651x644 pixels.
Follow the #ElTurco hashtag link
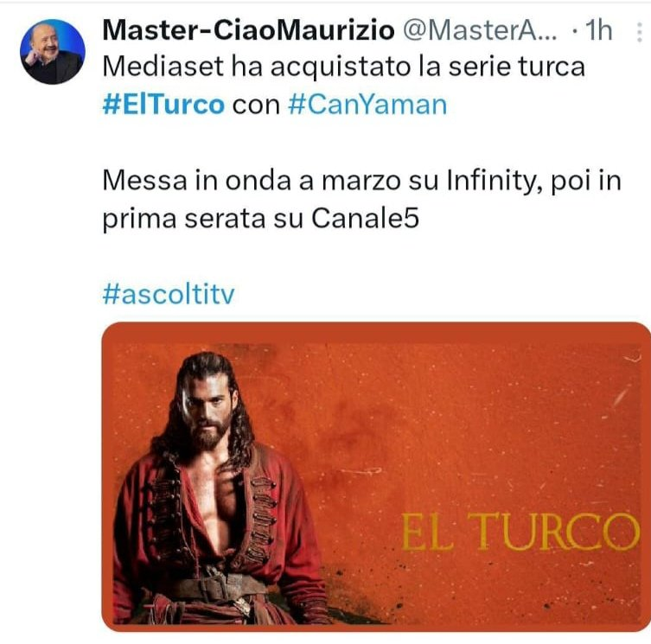(x=163, y=105)
